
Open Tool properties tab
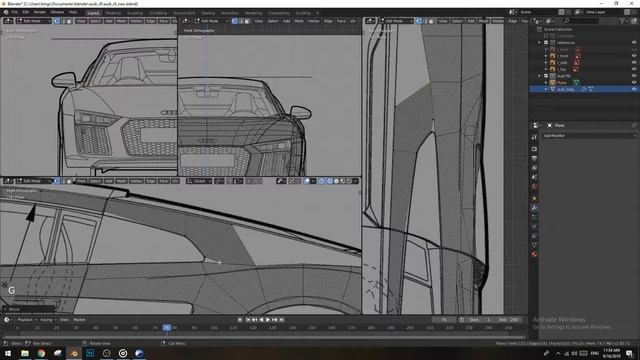pos(534,138)
